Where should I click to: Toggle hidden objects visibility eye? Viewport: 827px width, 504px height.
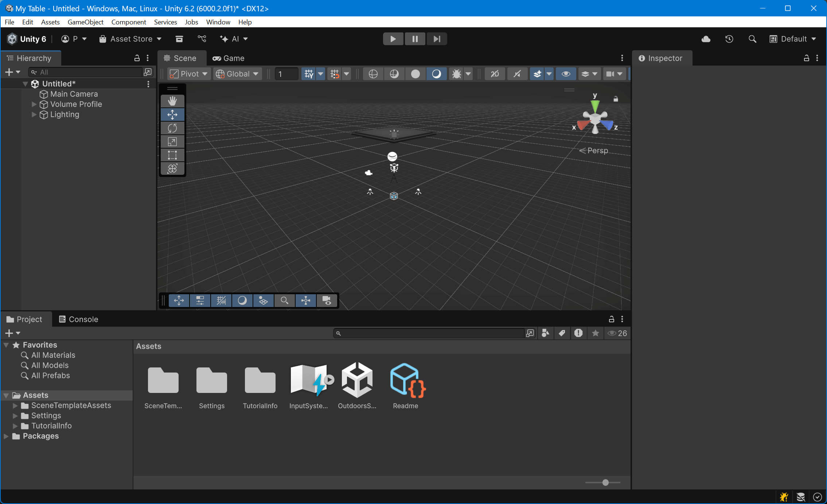point(566,74)
